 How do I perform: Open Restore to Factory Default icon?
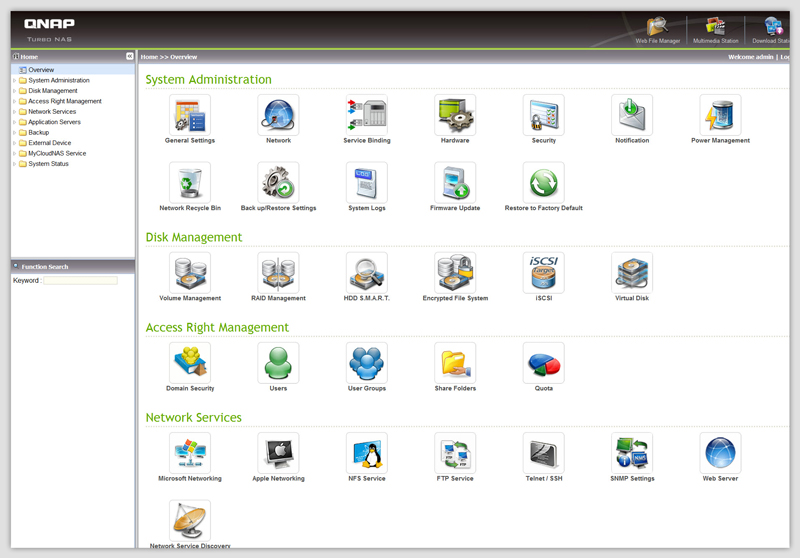click(x=544, y=183)
